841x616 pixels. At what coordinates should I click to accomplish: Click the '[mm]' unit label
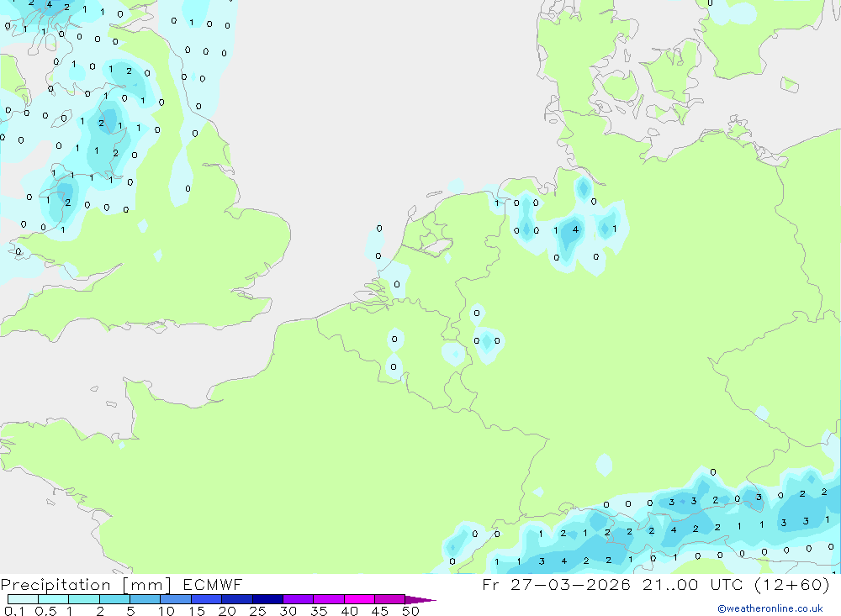pos(147,585)
